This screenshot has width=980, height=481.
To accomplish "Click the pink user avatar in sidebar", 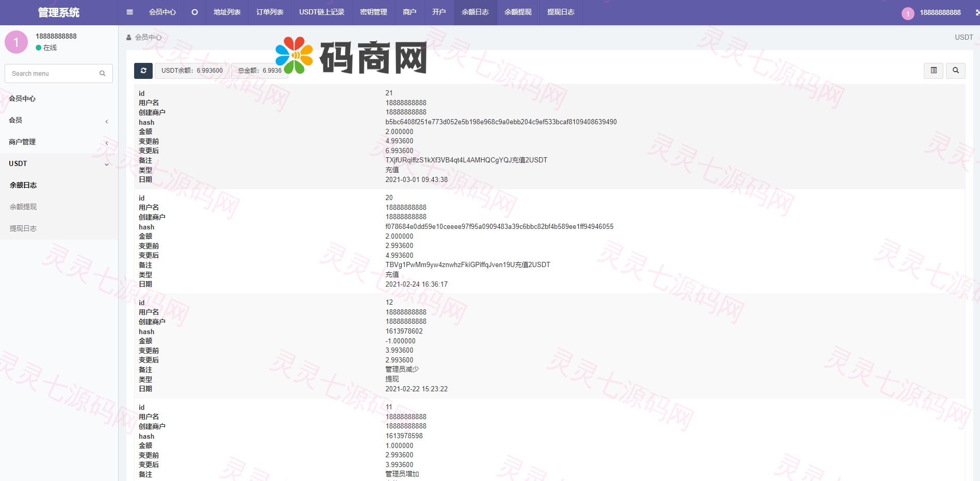I will tap(16, 42).
